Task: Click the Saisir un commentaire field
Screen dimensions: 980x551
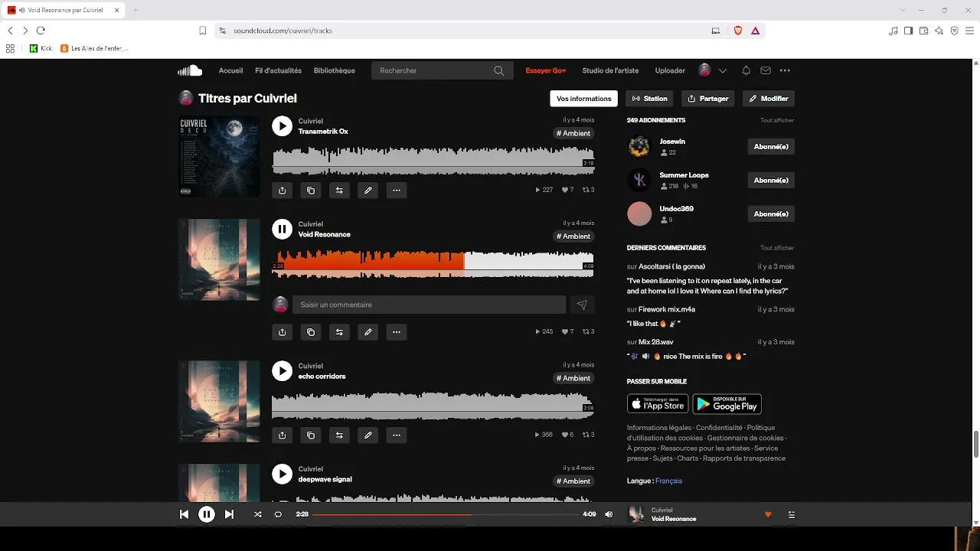Action: click(429, 305)
